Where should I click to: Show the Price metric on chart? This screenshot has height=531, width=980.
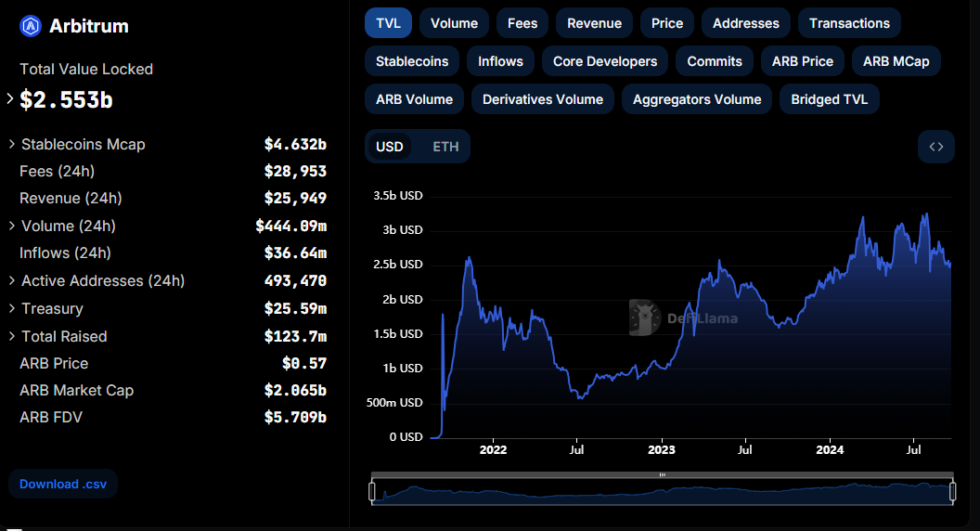tap(667, 23)
